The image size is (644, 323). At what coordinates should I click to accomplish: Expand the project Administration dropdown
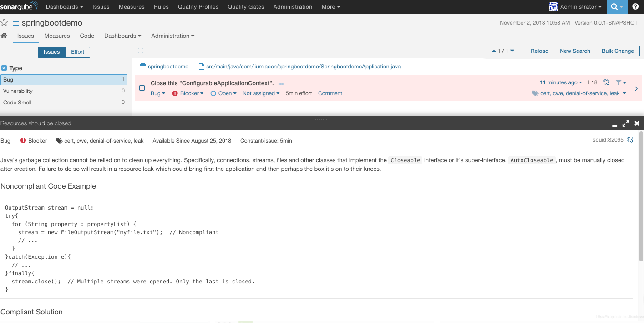point(173,36)
